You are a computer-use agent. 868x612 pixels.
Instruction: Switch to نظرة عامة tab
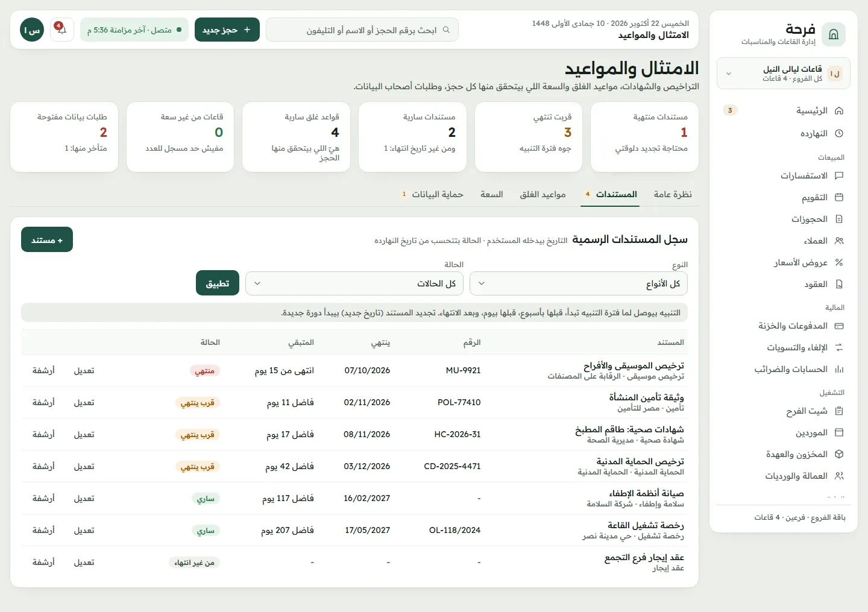tap(673, 194)
